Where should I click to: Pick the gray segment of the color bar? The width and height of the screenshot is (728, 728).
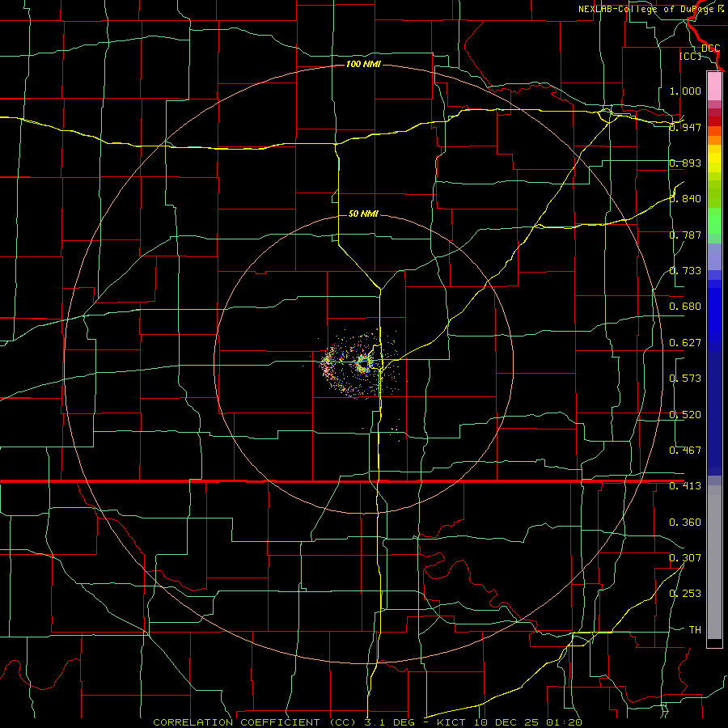714,562
